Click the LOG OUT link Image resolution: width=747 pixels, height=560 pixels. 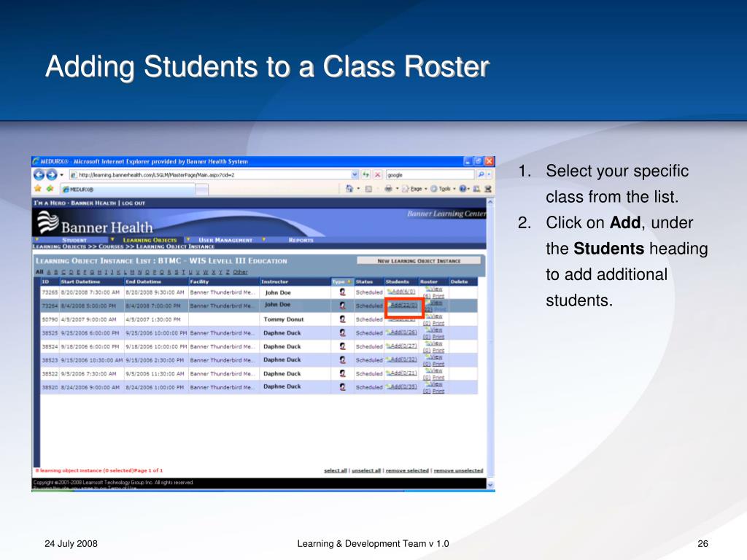133,203
